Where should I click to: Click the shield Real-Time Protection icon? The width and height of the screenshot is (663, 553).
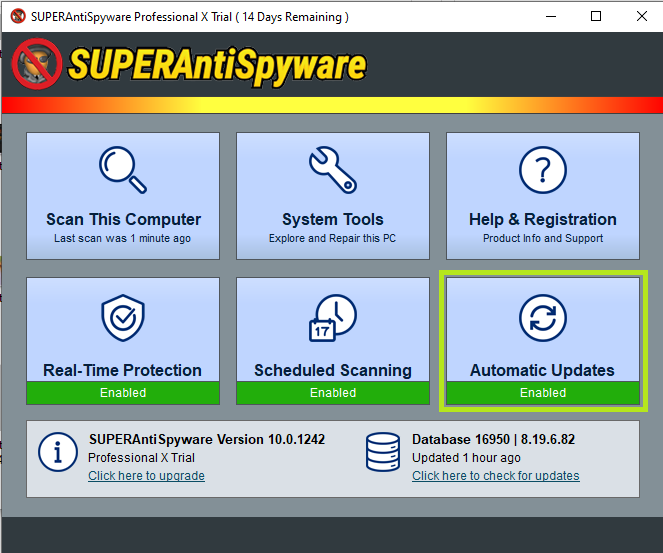click(x=123, y=318)
